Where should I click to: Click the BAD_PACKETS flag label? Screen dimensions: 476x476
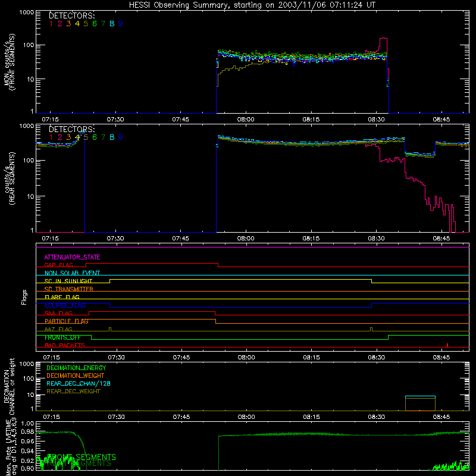[x=65, y=345]
